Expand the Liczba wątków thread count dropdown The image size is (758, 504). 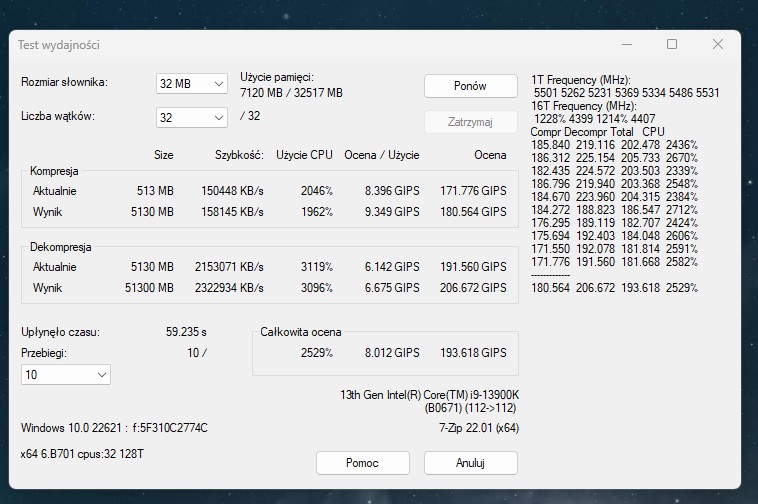coord(192,117)
